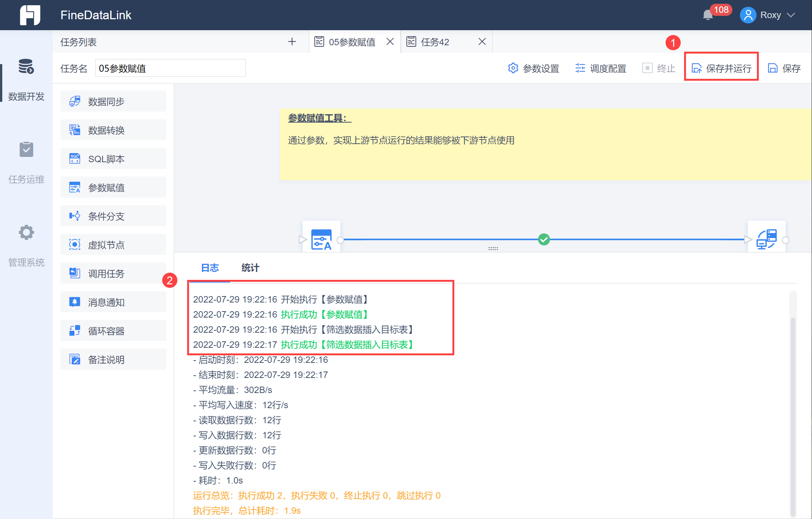The image size is (812, 519).
Task: Click the notification bell icon
Action: click(707, 15)
